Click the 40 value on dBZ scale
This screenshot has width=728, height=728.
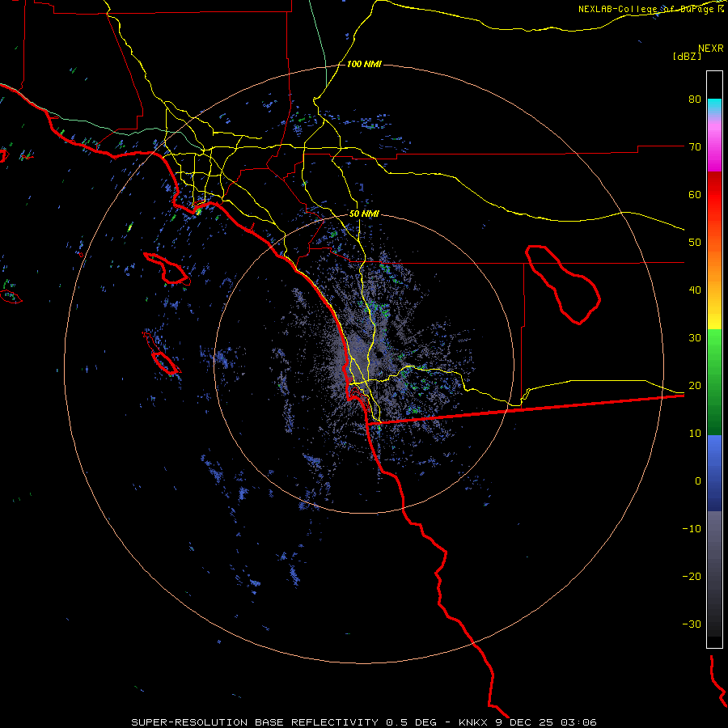tap(695, 290)
